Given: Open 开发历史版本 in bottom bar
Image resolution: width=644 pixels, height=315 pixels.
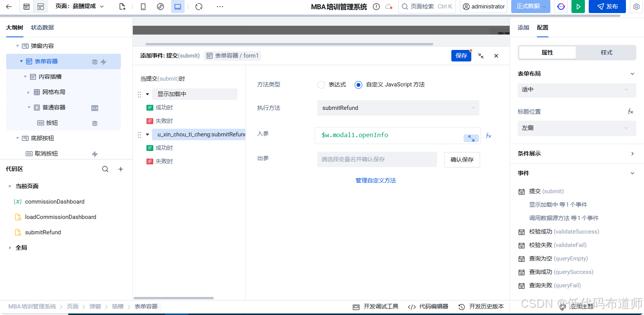Looking at the screenshot, I should tap(481, 307).
